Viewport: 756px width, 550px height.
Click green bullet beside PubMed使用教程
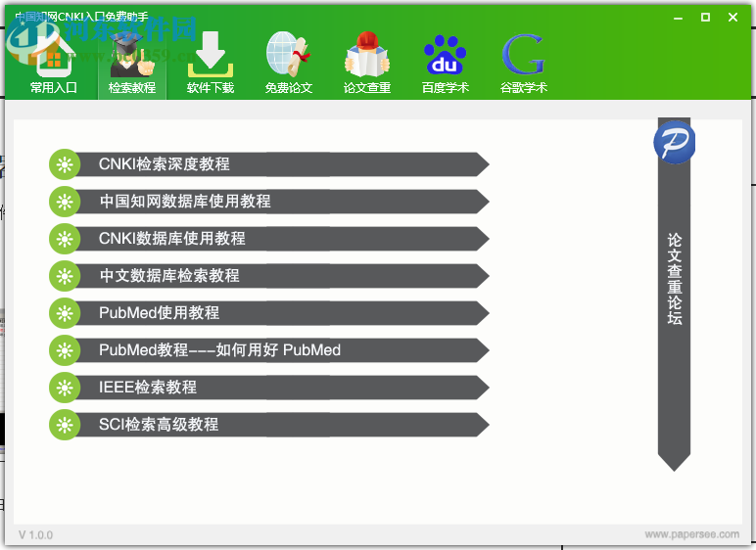coord(65,313)
